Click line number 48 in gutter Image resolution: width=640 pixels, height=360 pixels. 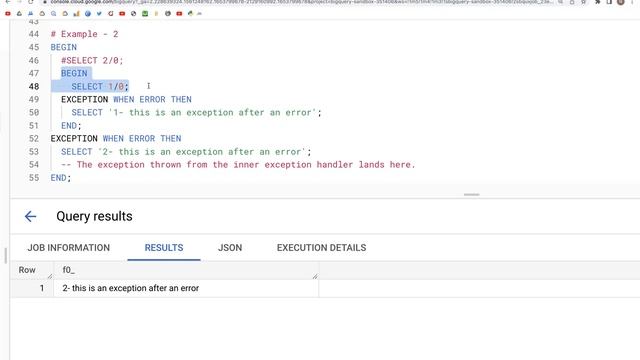click(x=34, y=87)
